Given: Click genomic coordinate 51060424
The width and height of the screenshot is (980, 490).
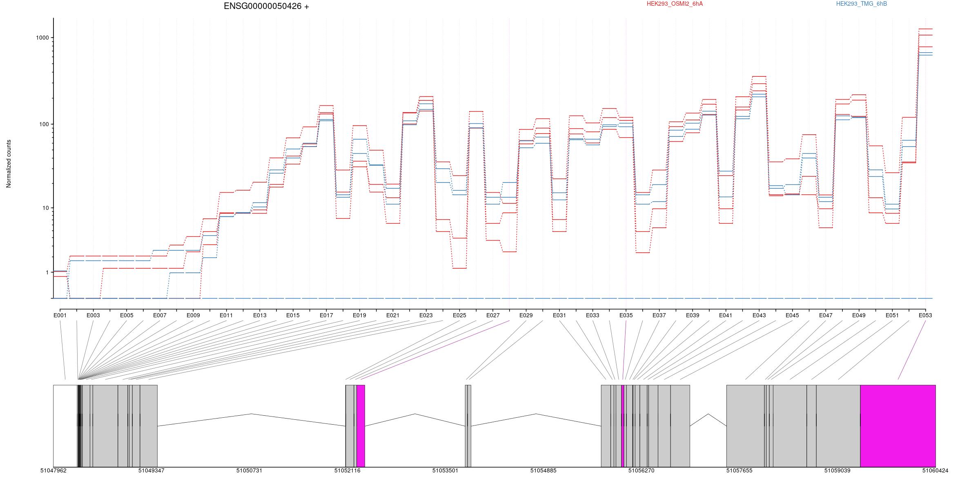Looking at the screenshot, I should pyautogui.click(x=935, y=470).
